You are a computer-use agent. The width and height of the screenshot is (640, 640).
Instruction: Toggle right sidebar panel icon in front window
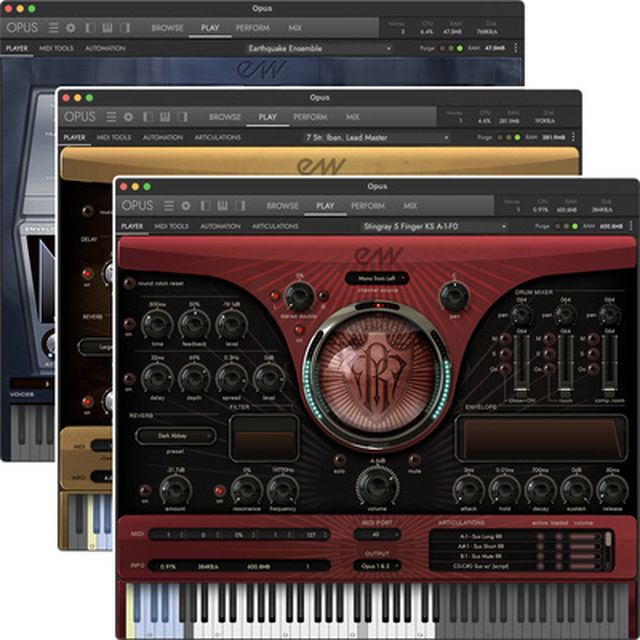pyautogui.click(x=240, y=206)
